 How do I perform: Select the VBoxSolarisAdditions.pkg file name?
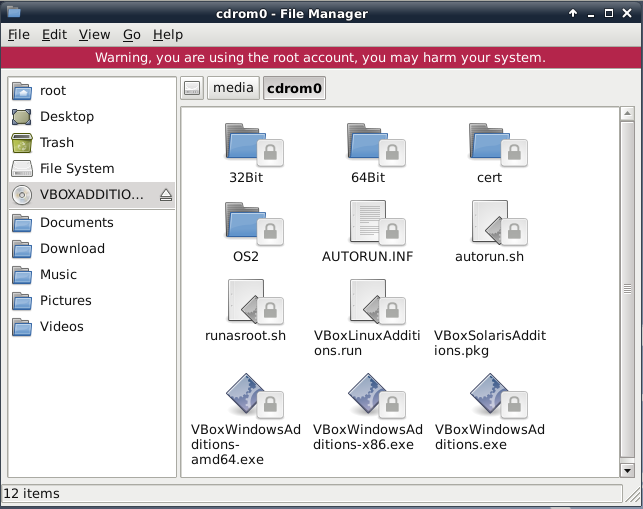[490, 343]
